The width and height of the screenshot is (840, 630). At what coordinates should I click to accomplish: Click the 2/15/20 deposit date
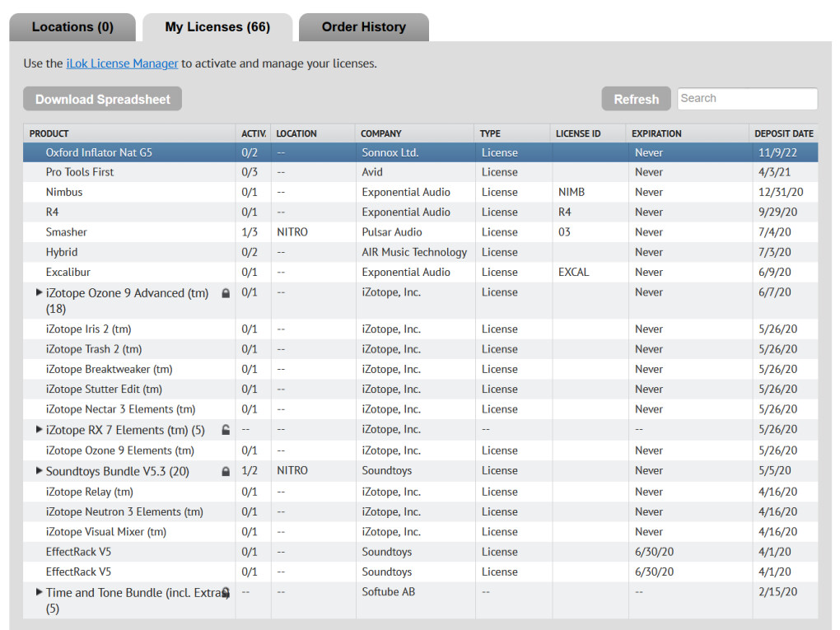coord(777,592)
